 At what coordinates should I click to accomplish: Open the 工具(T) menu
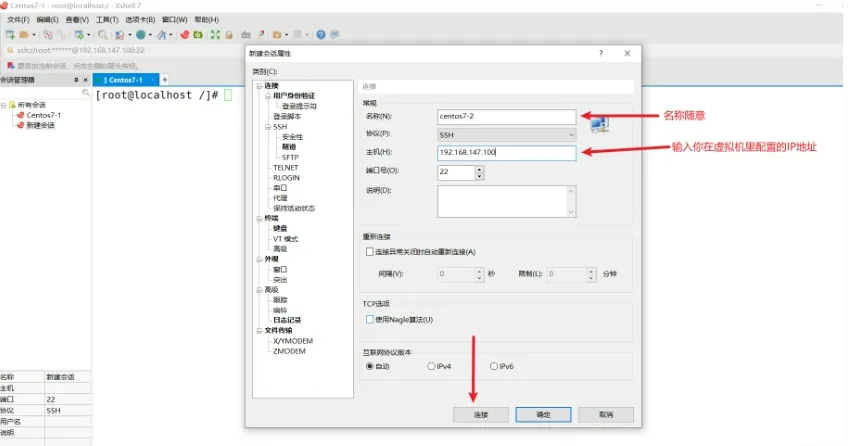pos(107,19)
